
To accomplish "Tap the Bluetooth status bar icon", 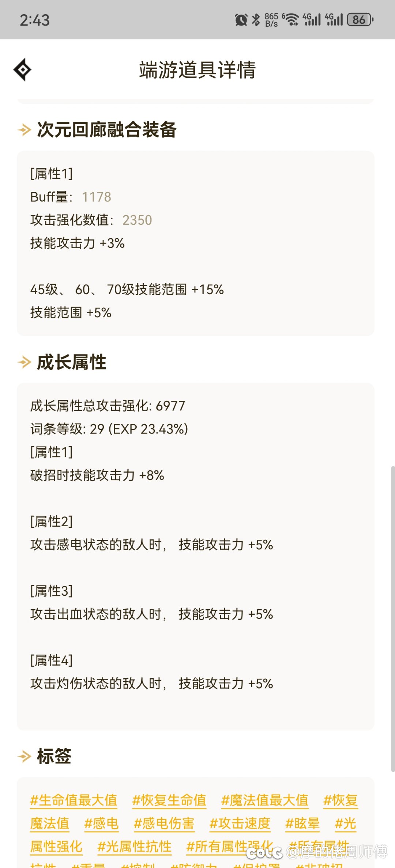I will click(256, 20).
